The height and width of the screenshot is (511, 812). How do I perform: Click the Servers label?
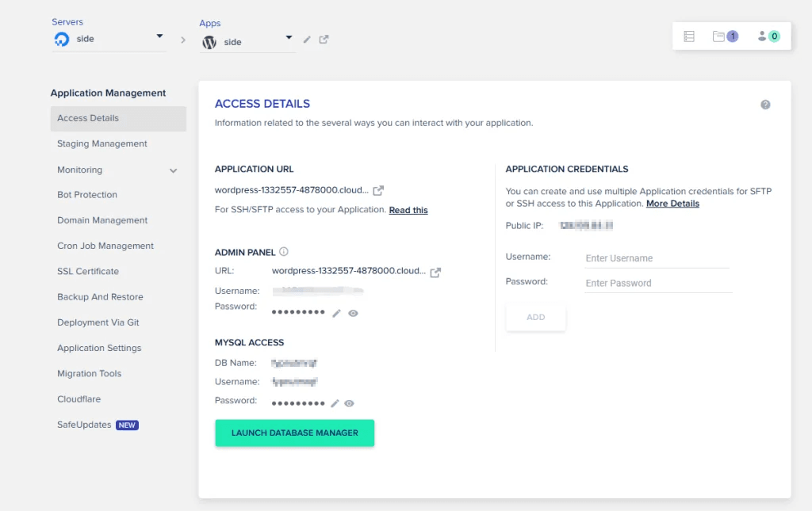pyautogui.click(x=67, y=21)
